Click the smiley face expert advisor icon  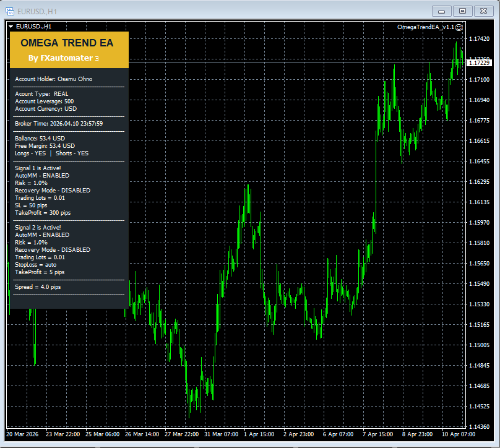pos(459,27)
